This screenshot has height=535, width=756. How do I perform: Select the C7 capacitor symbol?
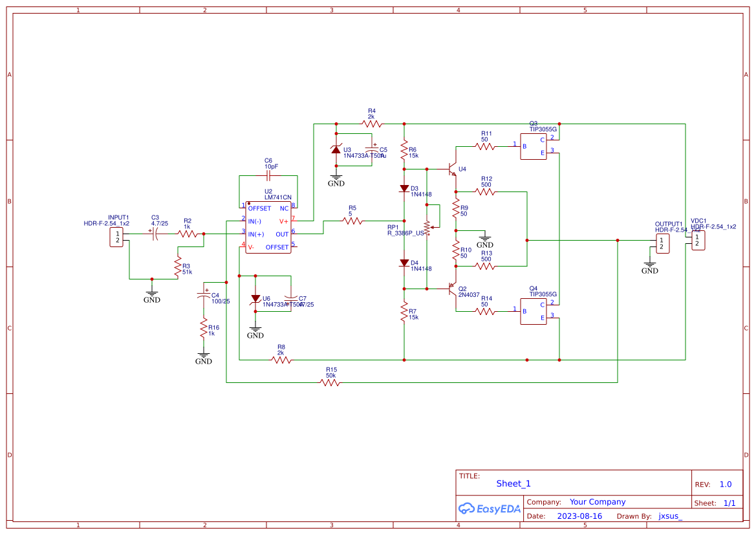point(291,299)
